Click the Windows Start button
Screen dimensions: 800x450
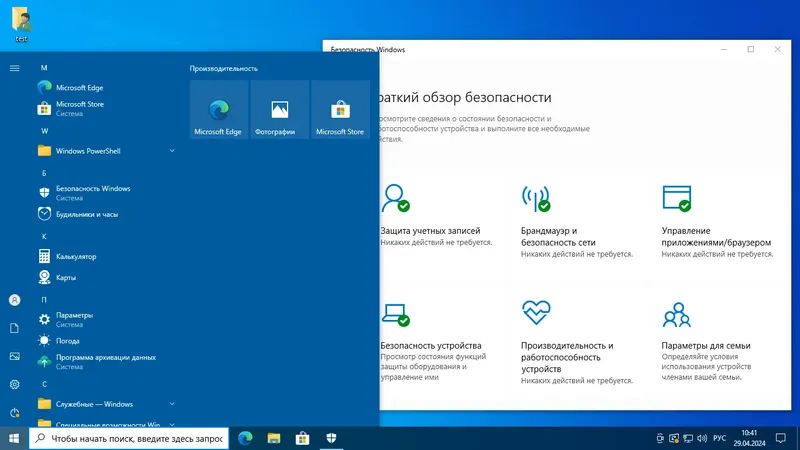pos(14,438)
